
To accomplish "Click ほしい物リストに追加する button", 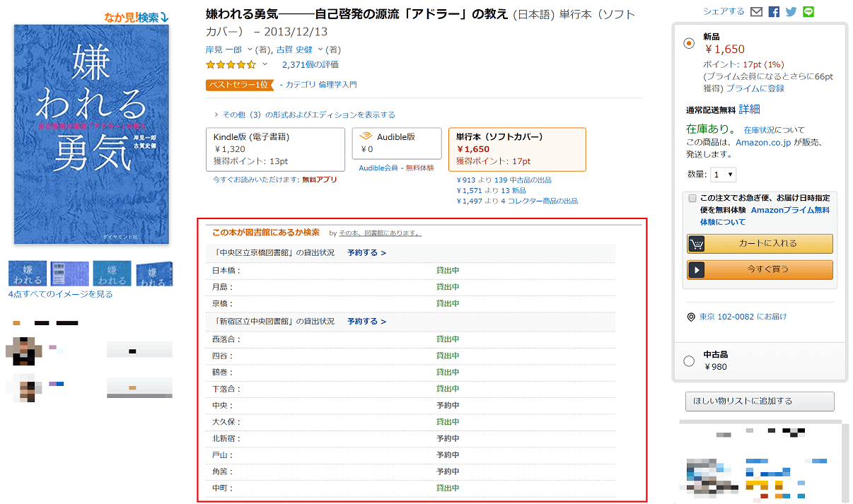I will pyautogui.click(x=760, y=402).
